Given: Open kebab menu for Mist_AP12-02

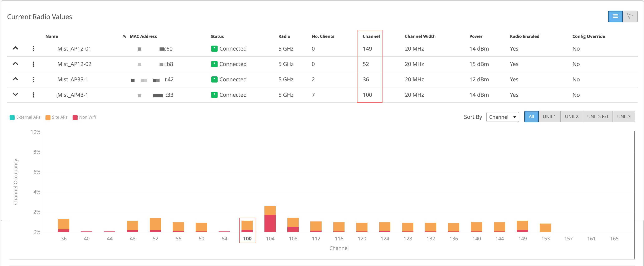Looking at the screenshot, I should tap(33, 64).
